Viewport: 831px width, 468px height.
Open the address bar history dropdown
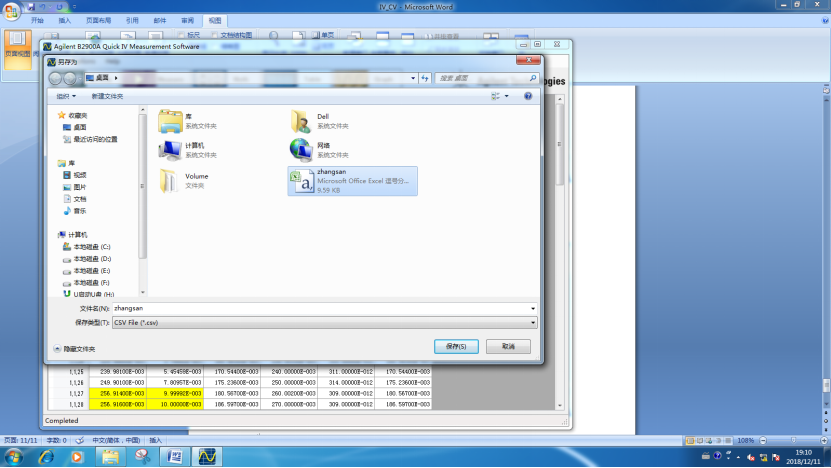point(413,78)
